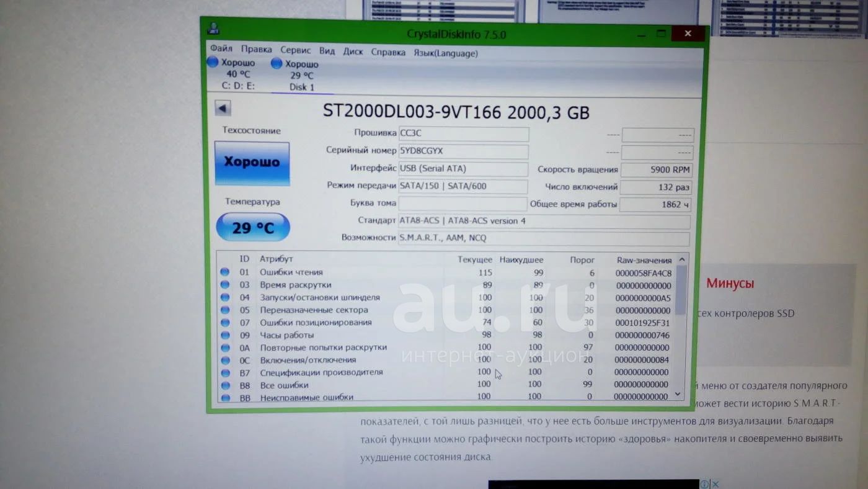Click raw value 000101925F31
The width and height of the screenshot is (868, 489).
coord(642,323)
